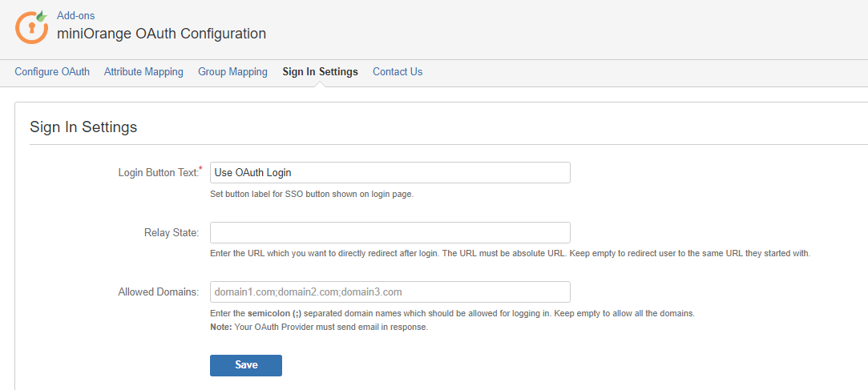868x390 pixels.
Task: Click the miniOrange OAuth Configuration page title
Action: pyautogui.click(x=162, y=34)
